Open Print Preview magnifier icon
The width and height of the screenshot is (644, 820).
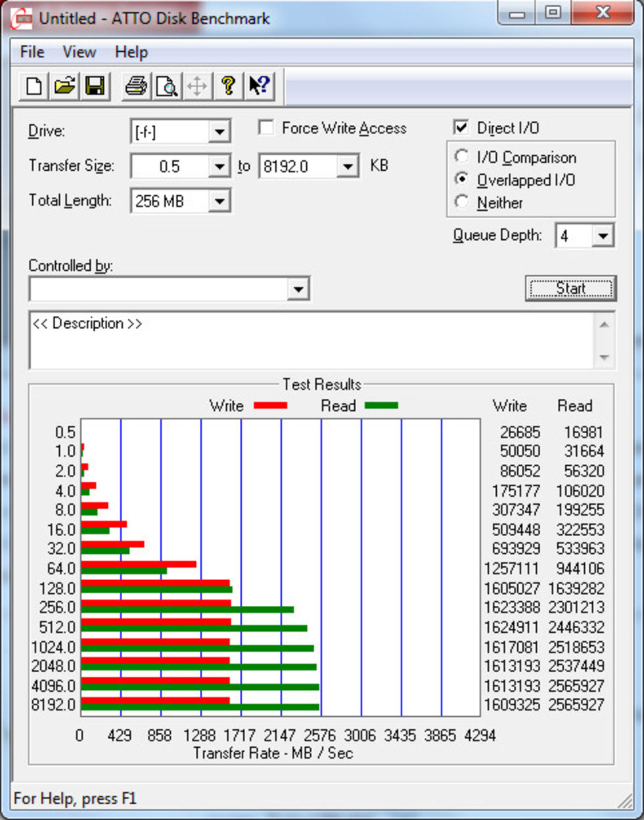tap(166, 86)
